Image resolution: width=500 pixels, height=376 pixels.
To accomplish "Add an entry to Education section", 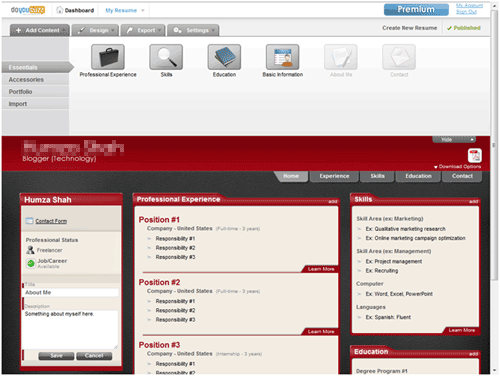I will [x=473, y=354].
